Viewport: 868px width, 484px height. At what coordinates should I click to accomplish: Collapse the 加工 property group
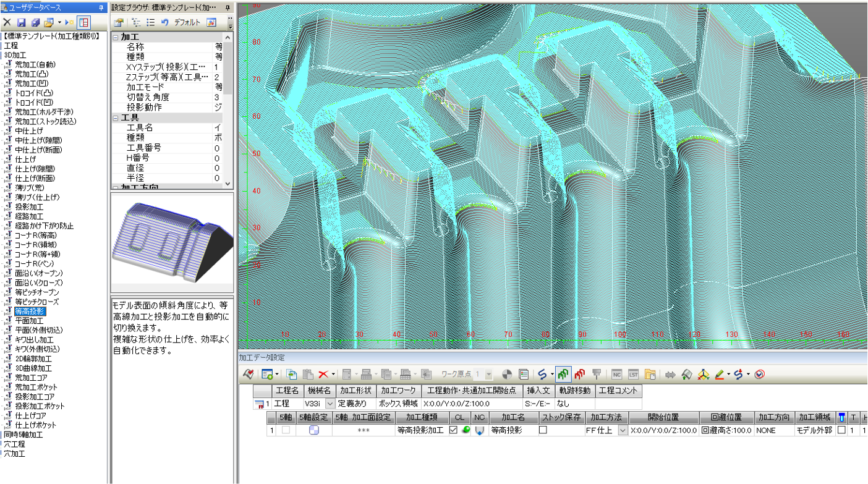pos(116,37)
